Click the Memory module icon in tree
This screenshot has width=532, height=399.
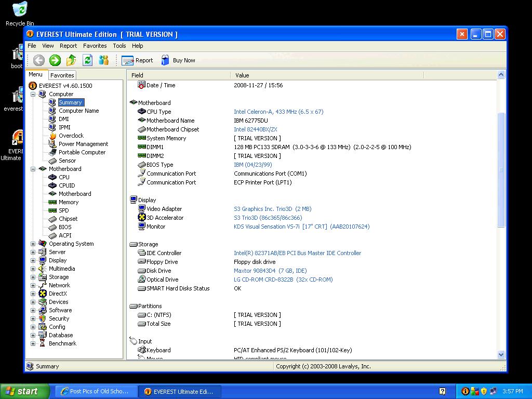[52, 202]
